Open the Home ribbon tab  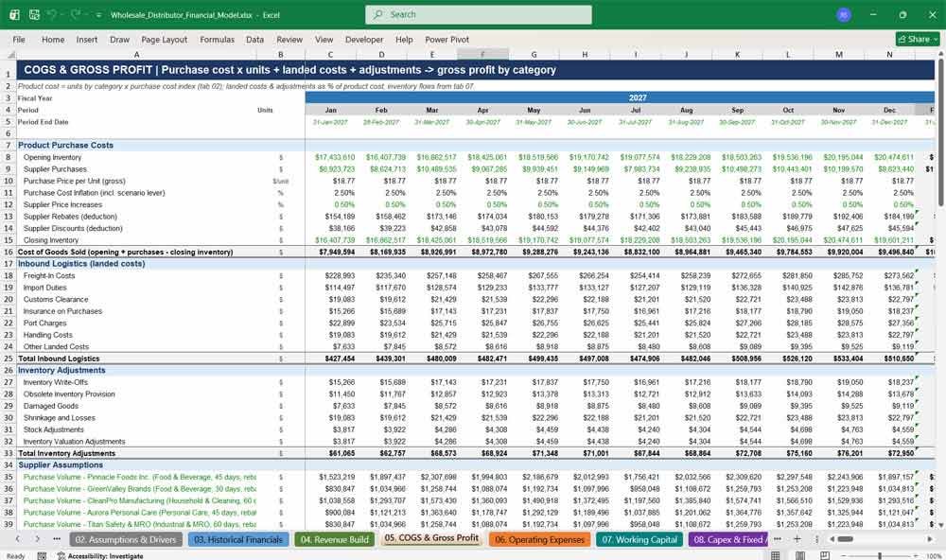[x=53, y=39]
